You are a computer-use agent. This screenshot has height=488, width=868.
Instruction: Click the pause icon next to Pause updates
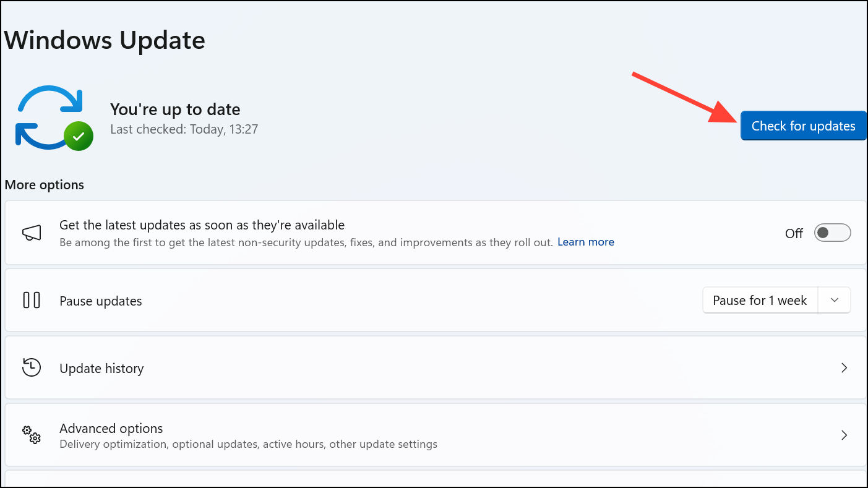click(31, 300)
